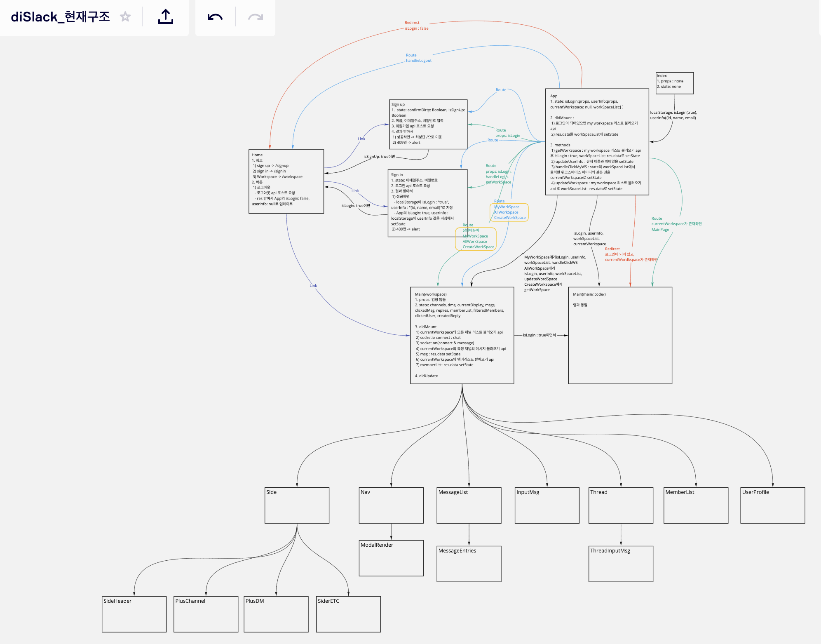Select the PlusDM box
The width and height of the screenshot is (821, 644).
coord(276,614)
